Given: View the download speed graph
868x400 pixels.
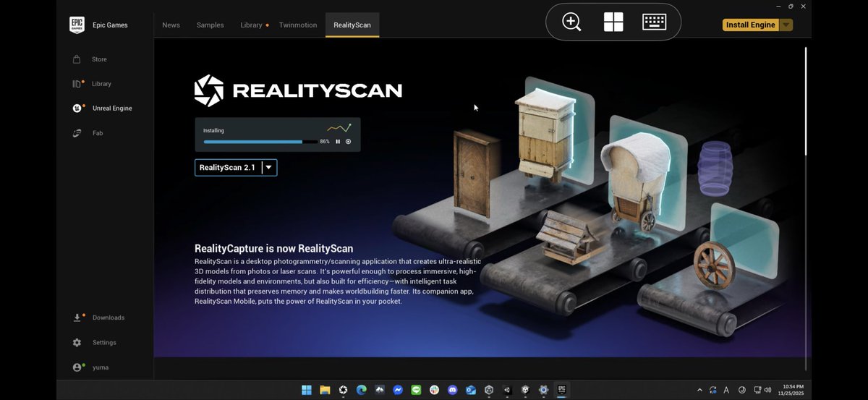Looking at the screenshot, I should (x=339, y=128).
